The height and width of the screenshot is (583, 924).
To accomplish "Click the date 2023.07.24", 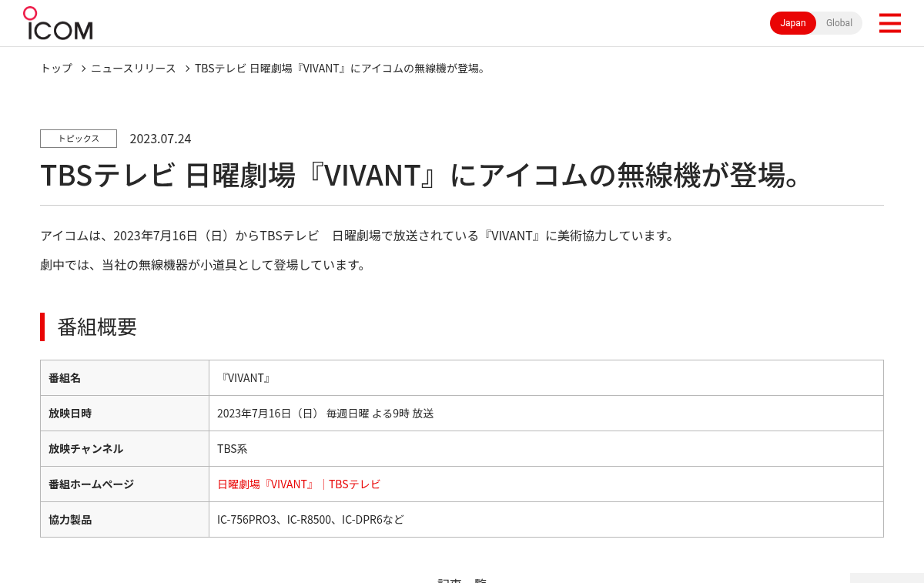I will click(x=160, y=139).
